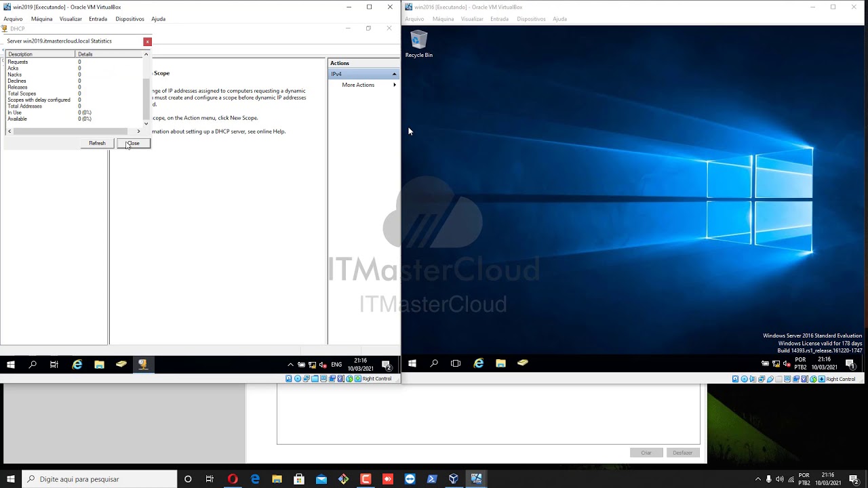Image resolution: width=868 pixels, height=488 pixels.
Task: Open Recycle Bin on win2016 desktop
Action: tap(418, 44)
